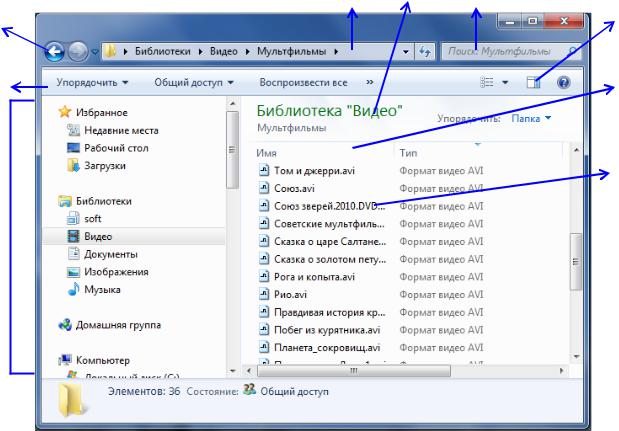Screen dimensions: 619x431
Task: Click file list vertical scrollbar up arrow
Action: pos(576,150)
